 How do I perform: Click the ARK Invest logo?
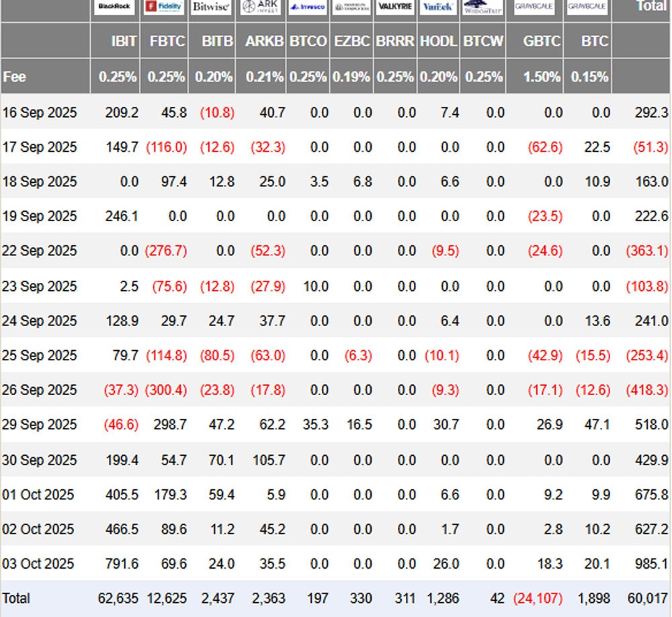[261, 7]
